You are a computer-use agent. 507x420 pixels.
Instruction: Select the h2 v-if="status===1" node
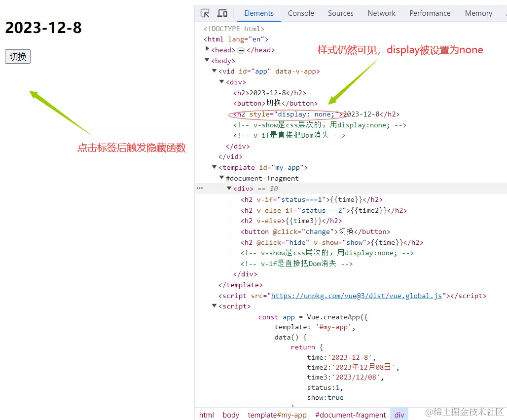[x=311, y=200]
